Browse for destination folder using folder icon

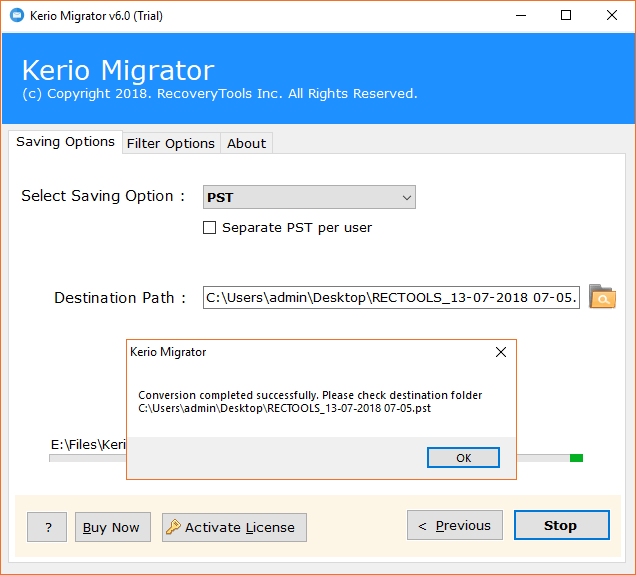tap(602, 297)
